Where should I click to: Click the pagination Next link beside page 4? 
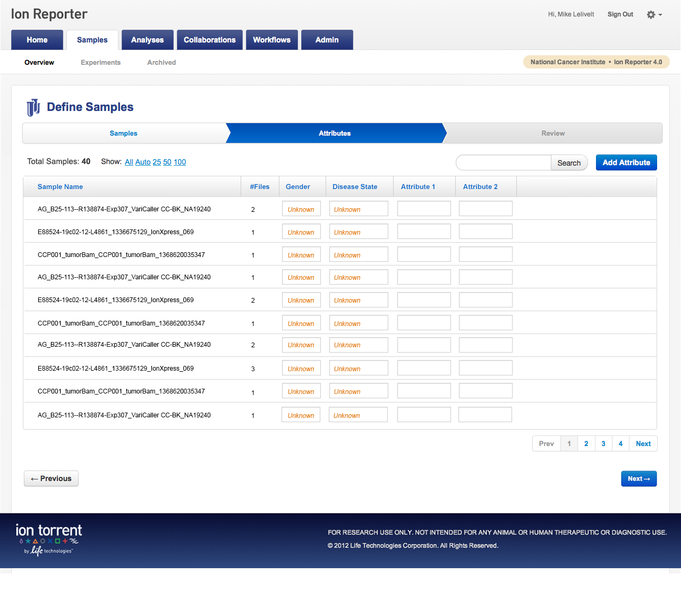[643, 443]
